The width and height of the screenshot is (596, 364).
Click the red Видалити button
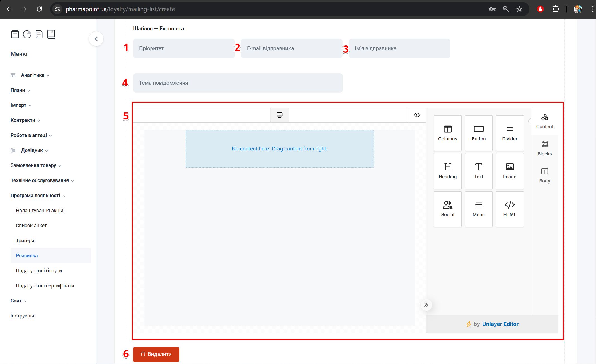(x=156, y=354)
